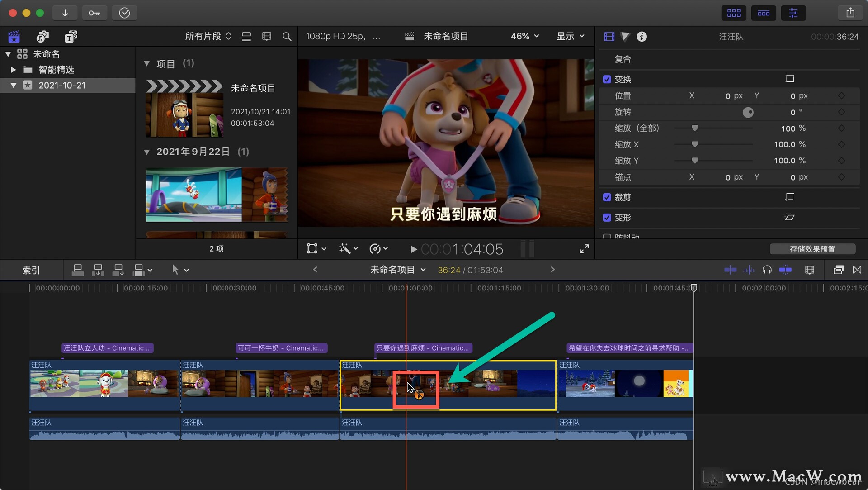Toggle the 变形 distort checkbox
The width and height of the screenshot is (868, 490).
click(607, 218)
